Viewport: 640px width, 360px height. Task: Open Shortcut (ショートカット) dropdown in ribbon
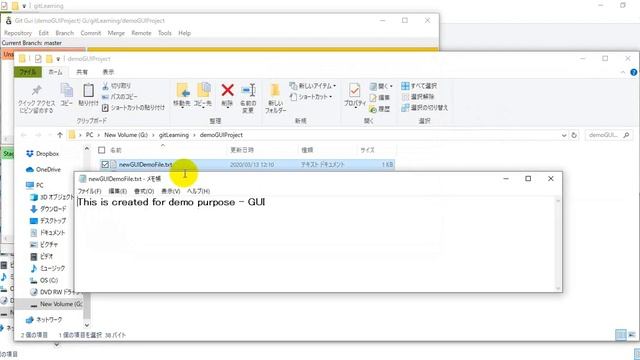tap(311, 97)
